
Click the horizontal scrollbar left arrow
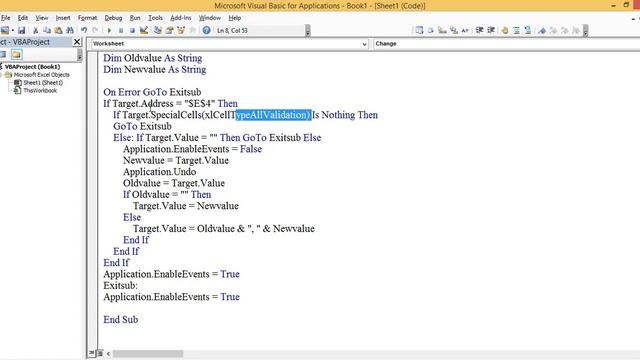click(x=108, y=353)
